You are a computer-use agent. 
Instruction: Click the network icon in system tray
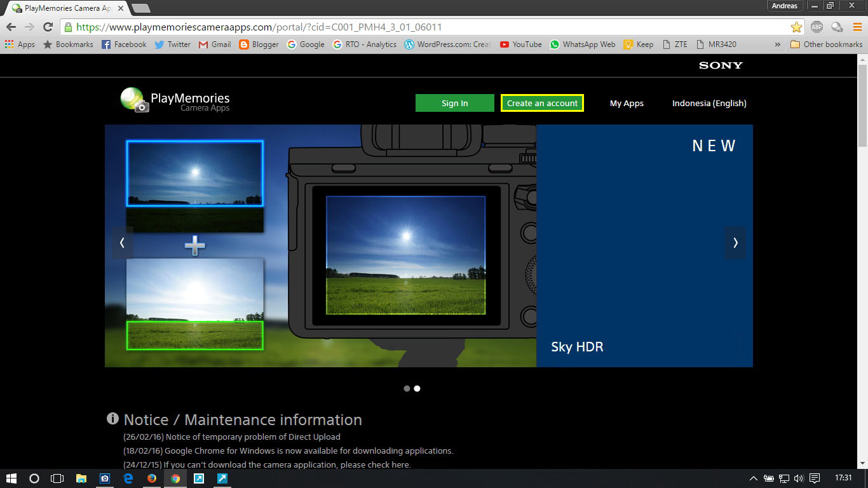pyautogui.click(x=784, y=478)
